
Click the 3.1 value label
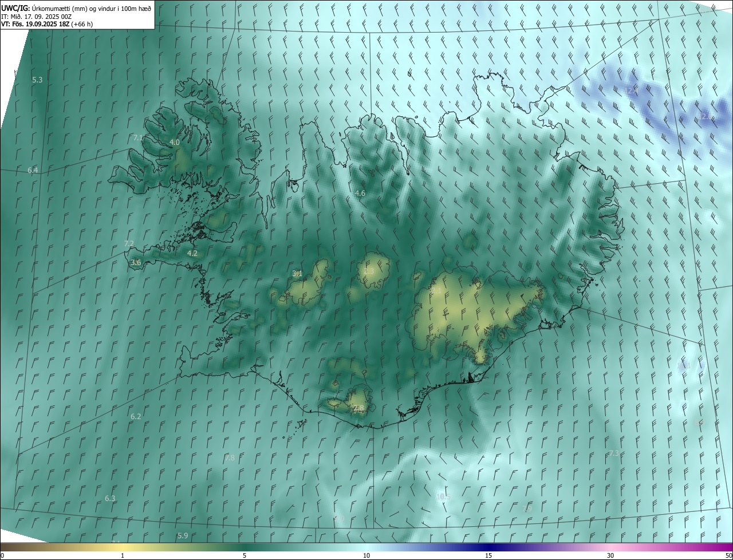point(297,273)
